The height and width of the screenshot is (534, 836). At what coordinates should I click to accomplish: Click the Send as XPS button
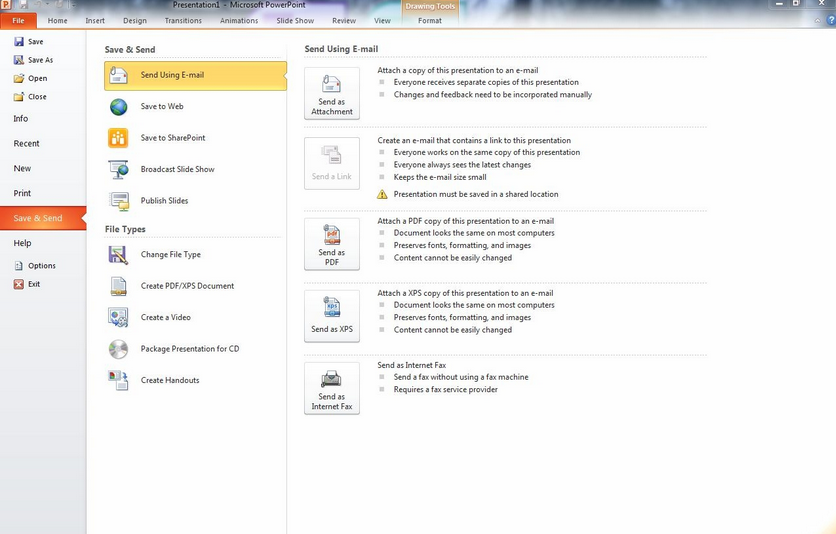332,316
